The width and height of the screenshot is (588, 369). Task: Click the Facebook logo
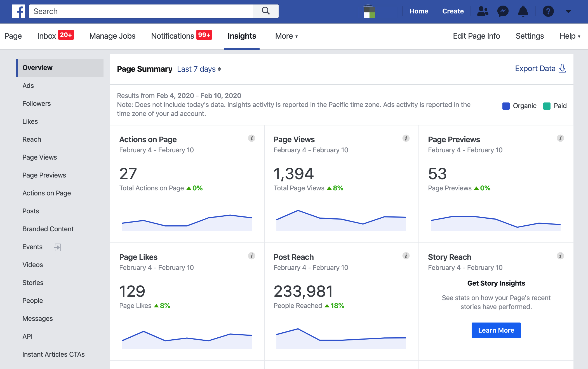[x=18, y=11]
